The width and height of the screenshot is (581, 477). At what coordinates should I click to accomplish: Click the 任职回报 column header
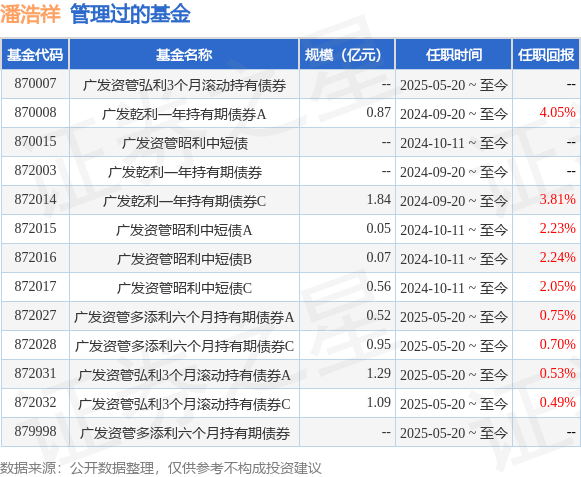tap(546, 55)
